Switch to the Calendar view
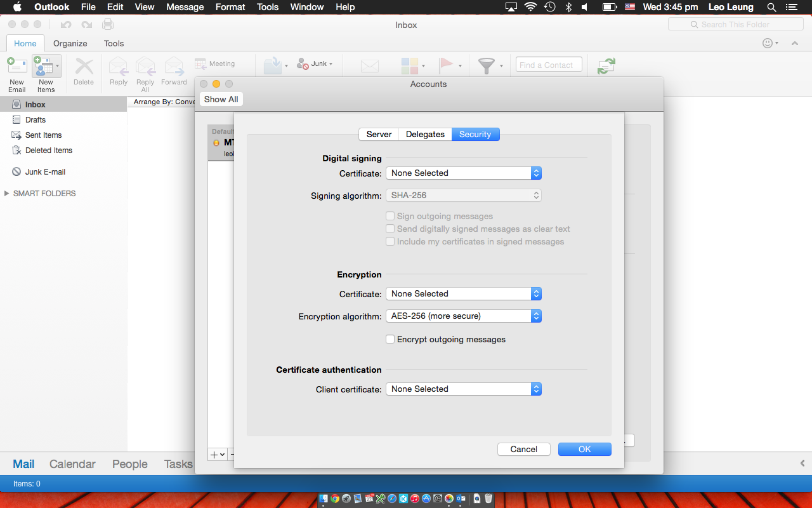 tap(72, 464)
